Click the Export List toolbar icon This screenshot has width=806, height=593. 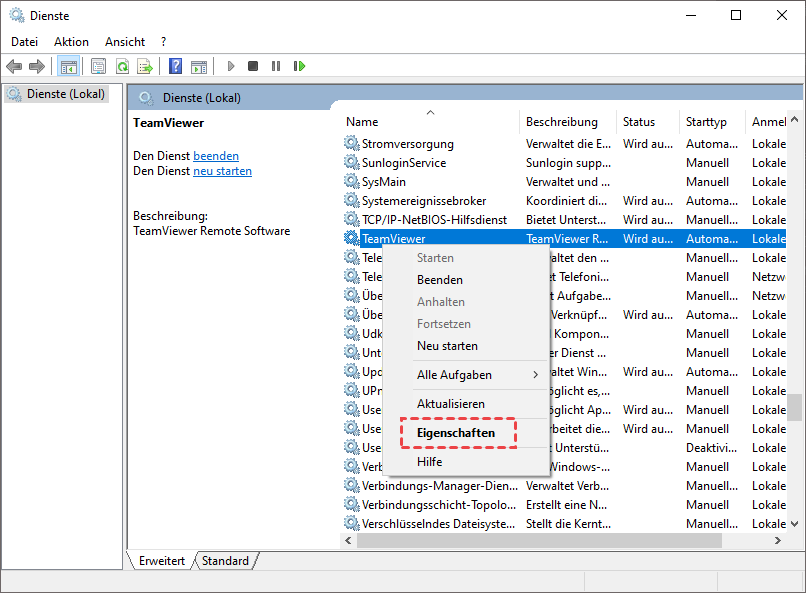click(145, 66)
